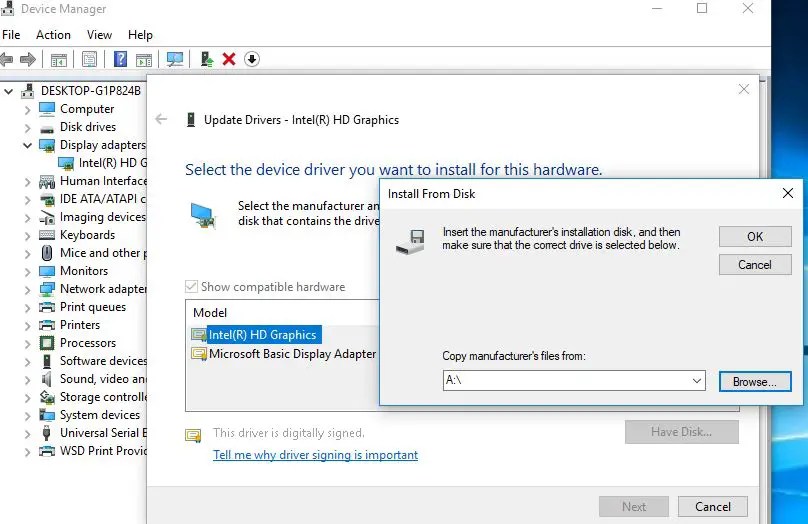Open the Properties toolbar icon
Viewport: 808px width, 524px height.
pyautogui.click(x=89, y=59)
